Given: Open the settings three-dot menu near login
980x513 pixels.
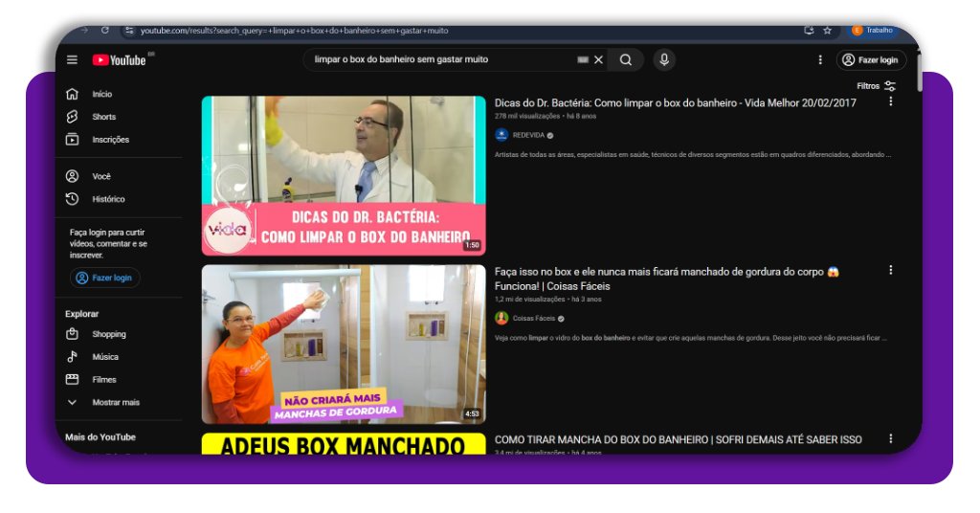Looking at the screenshot, I should (x=820, y=60).
